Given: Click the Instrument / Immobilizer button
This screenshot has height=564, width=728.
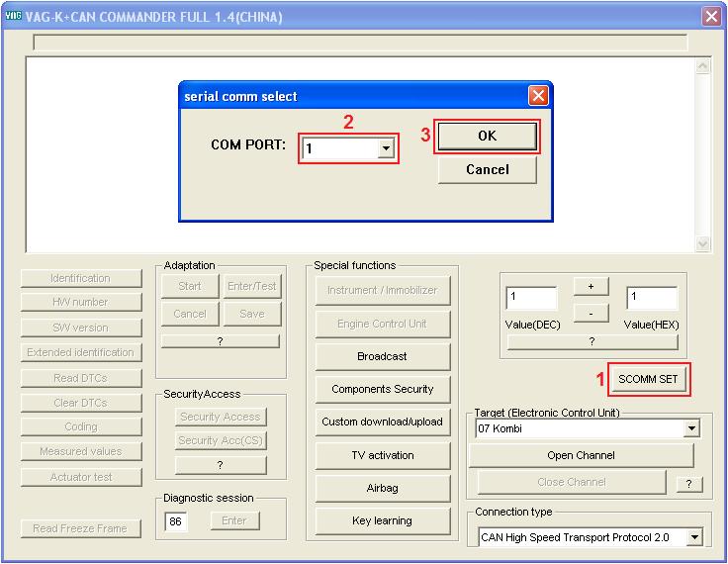Looking at the screenshot, I should tap(382, 290).
